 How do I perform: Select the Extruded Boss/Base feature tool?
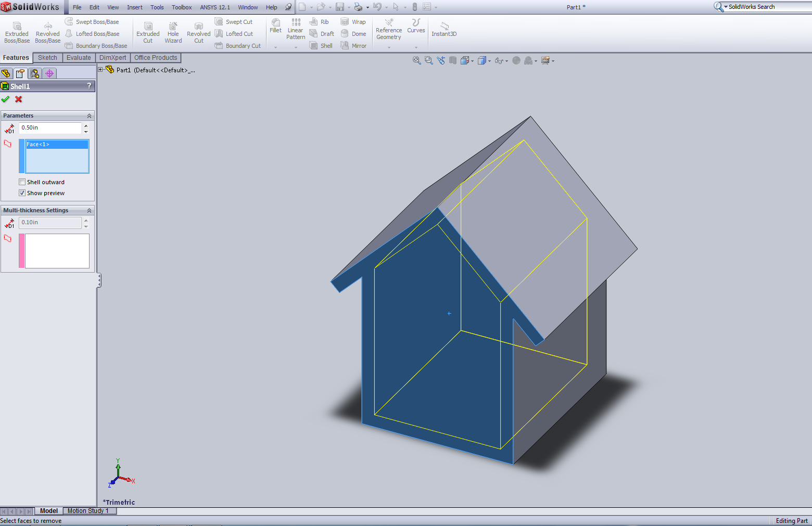click(x=17, y=31)
